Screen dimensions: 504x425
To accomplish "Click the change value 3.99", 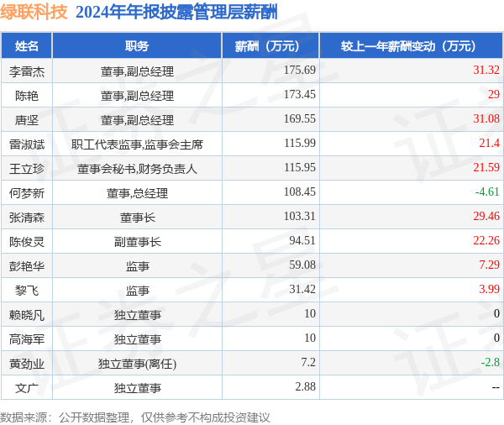I will tap(489, 289).
